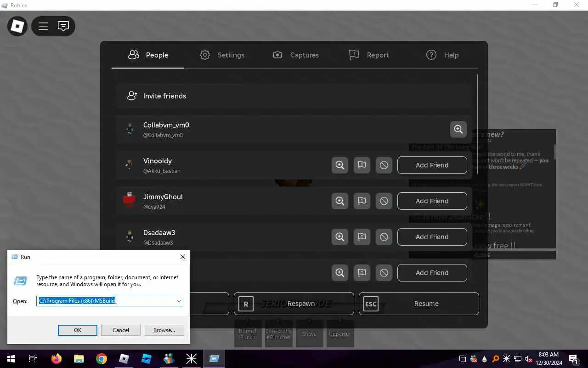This screenshot has height=368, width=588.
Task: Block Dsadaaw3 using the block icon
Action: [384, 237]
